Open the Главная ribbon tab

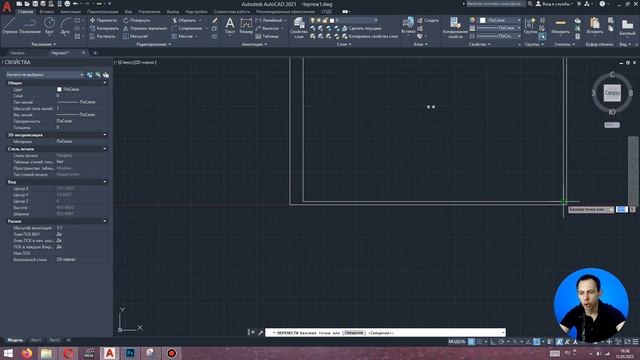26,12
